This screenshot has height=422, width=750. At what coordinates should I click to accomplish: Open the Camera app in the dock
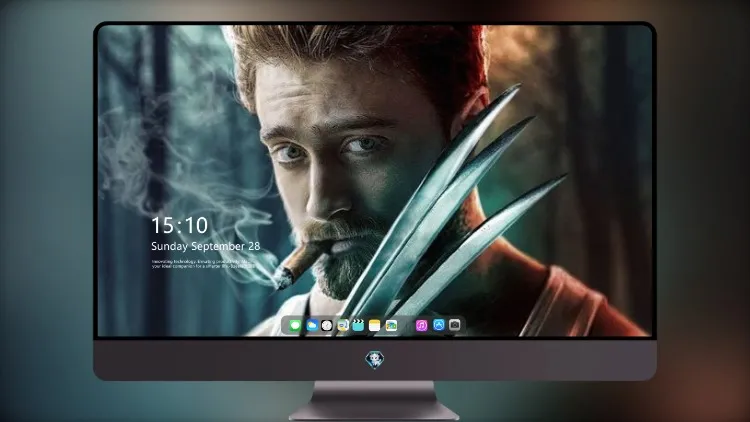pyautogui.click(x=455, y=325)
